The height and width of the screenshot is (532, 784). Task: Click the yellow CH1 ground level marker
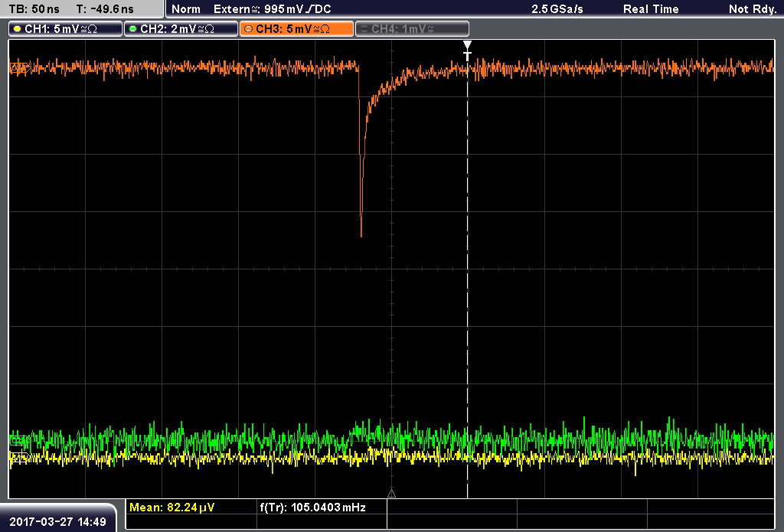tap(18, 457)
